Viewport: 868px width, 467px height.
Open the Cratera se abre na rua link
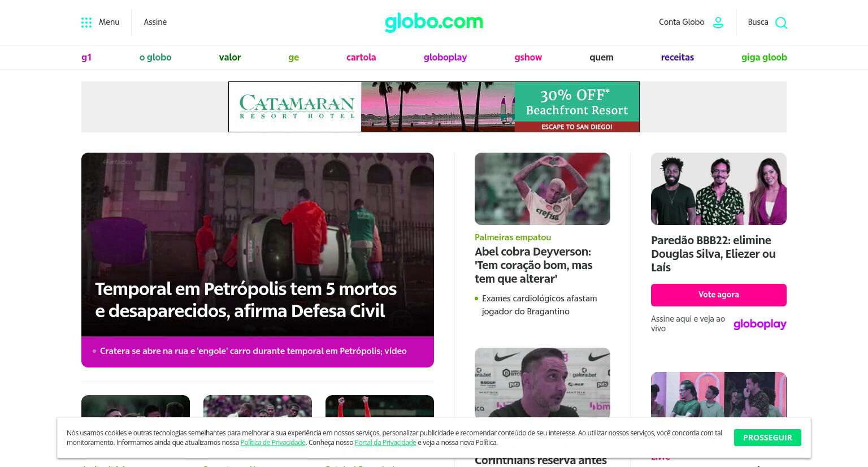253,351
